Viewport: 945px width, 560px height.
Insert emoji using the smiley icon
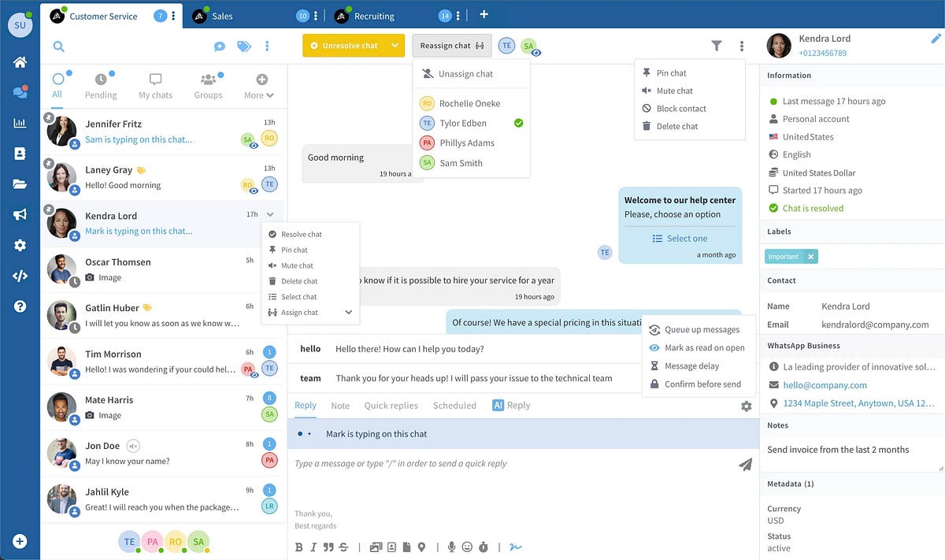click(x=467, y=547)
